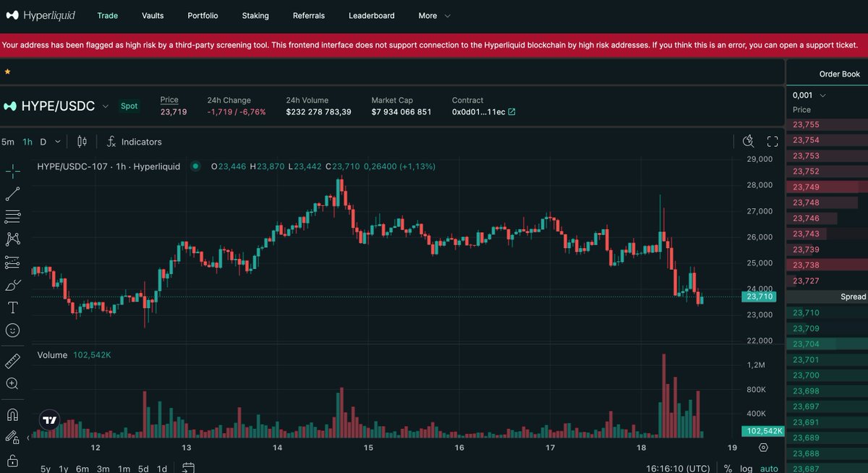Open the time interval dropdown arrow
Viewport: 868px width, 473px height.
(x=58, y=142)
